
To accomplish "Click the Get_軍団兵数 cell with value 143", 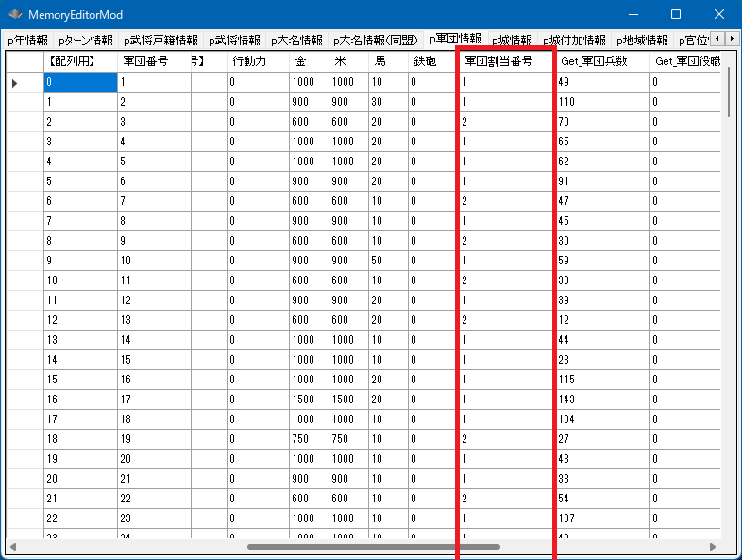I will [602, 399].
